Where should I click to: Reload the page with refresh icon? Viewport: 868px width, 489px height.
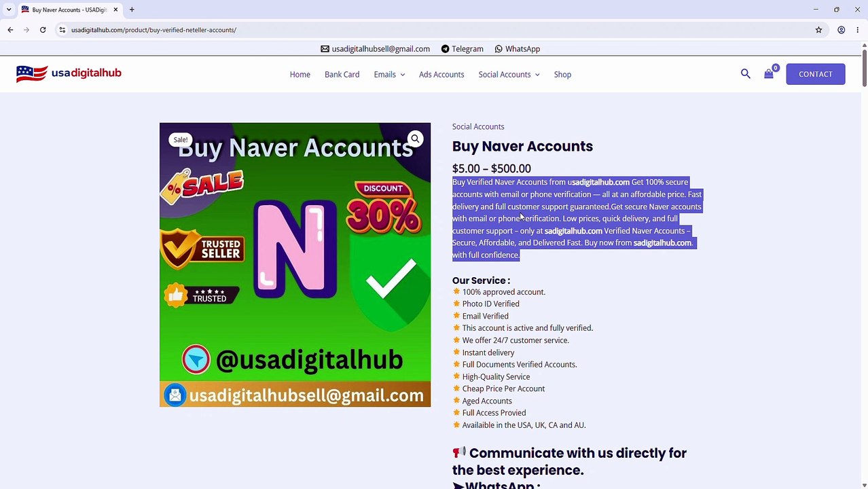point(43,30)
